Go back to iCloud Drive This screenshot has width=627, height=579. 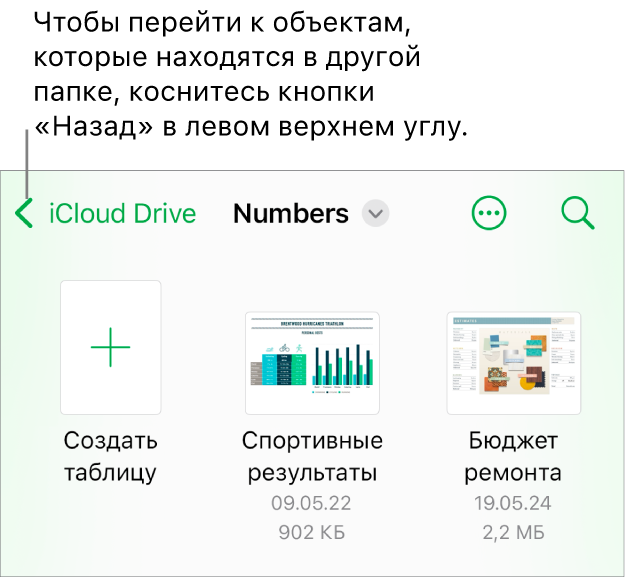tap(122, 214)
